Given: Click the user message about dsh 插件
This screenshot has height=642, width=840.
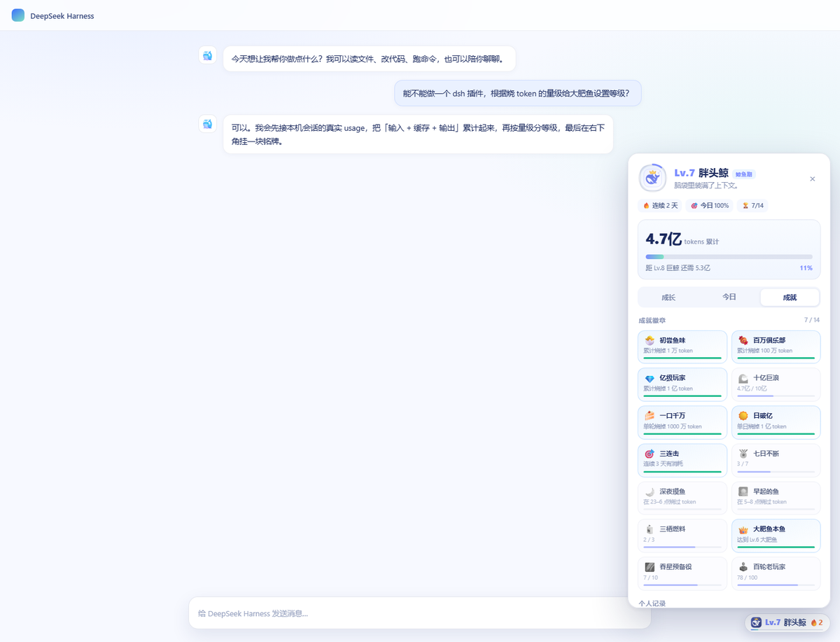Looking at the screenshot, I should pyautogui.click(x=517, y=93).
